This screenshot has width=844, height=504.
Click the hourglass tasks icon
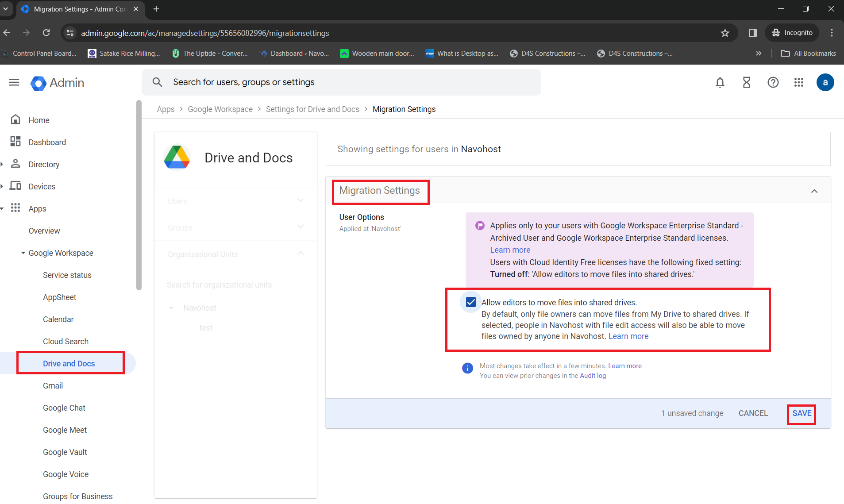pos(746,82)
